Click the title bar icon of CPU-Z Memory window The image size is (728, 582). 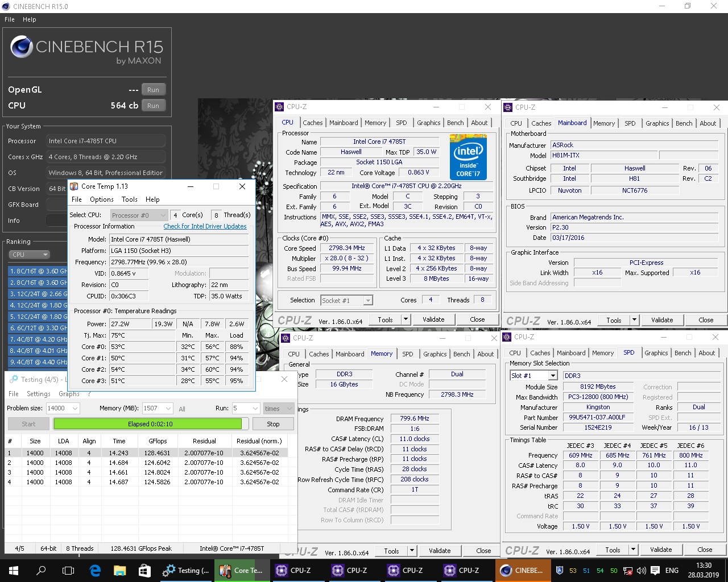pyautogui.click(x=286, y=338)
